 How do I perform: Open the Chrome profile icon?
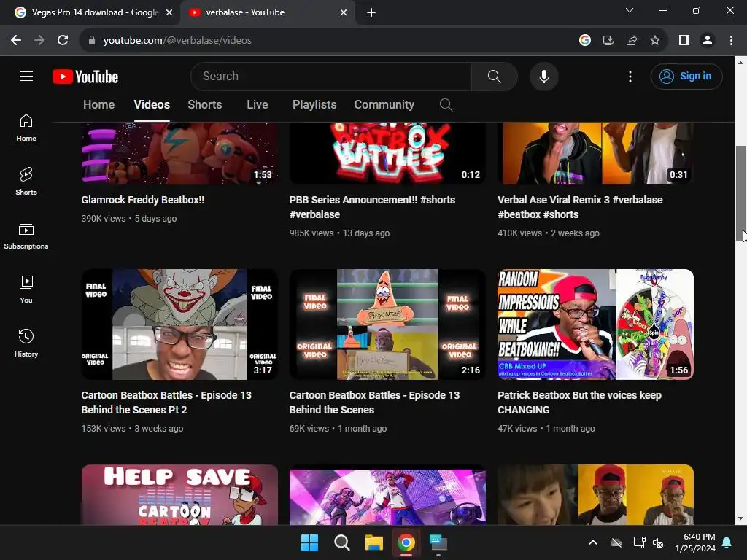pos(708,41)
